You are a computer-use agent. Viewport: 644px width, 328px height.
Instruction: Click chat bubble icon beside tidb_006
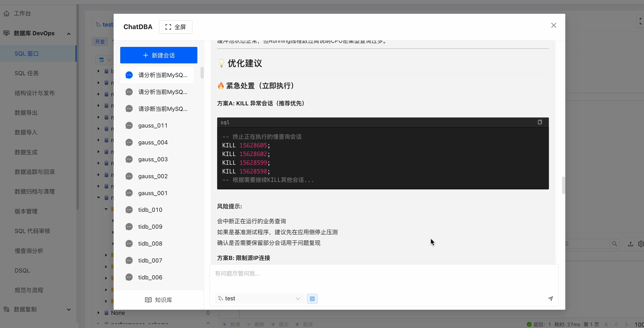tap(129, 277)
